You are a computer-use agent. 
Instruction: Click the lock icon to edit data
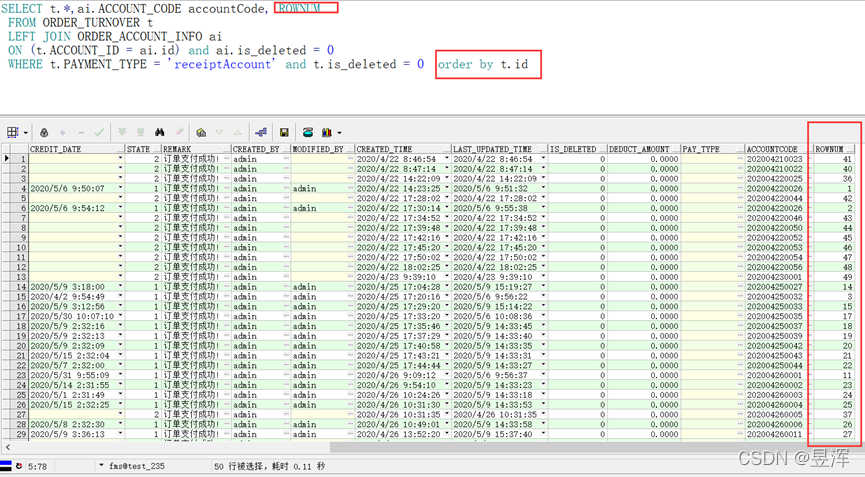pyautogui.click(x=44, y=132)
